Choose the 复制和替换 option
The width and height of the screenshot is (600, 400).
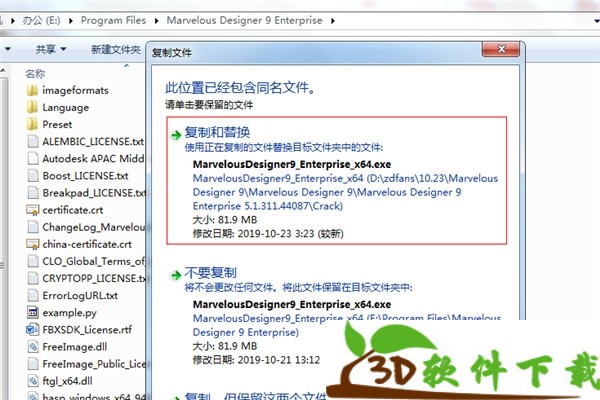tap(336, 180)
